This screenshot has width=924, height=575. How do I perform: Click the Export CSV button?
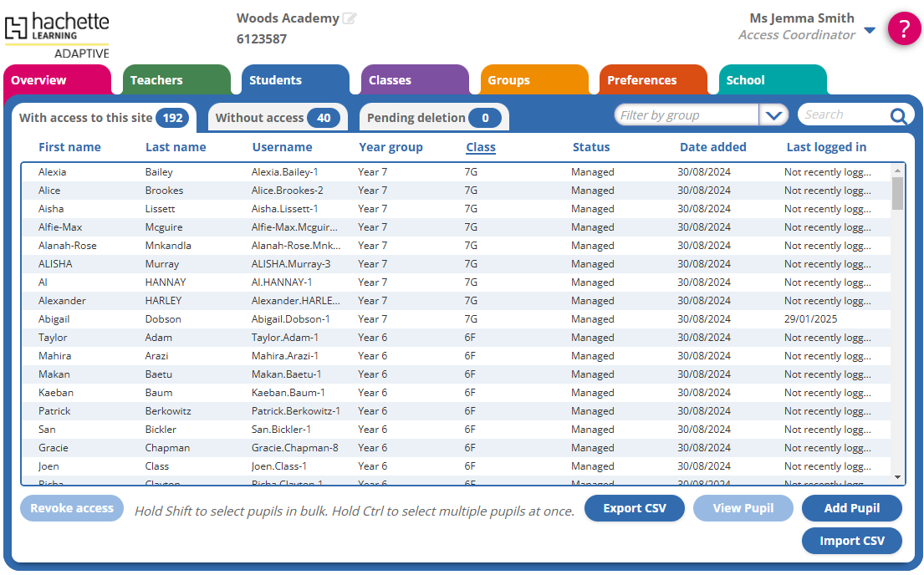pos(634,507)
